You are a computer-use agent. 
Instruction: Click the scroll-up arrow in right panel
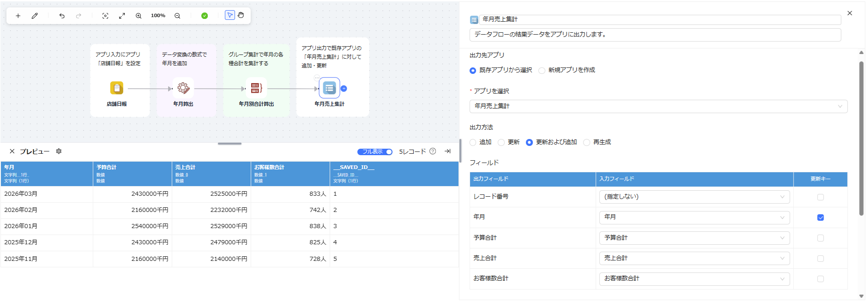(861, 53)
